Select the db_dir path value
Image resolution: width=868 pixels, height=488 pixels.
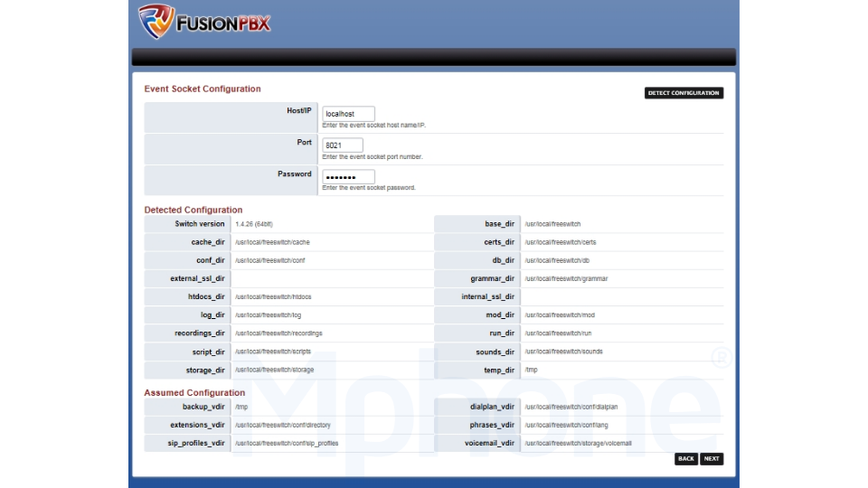(x=557, y=260)
